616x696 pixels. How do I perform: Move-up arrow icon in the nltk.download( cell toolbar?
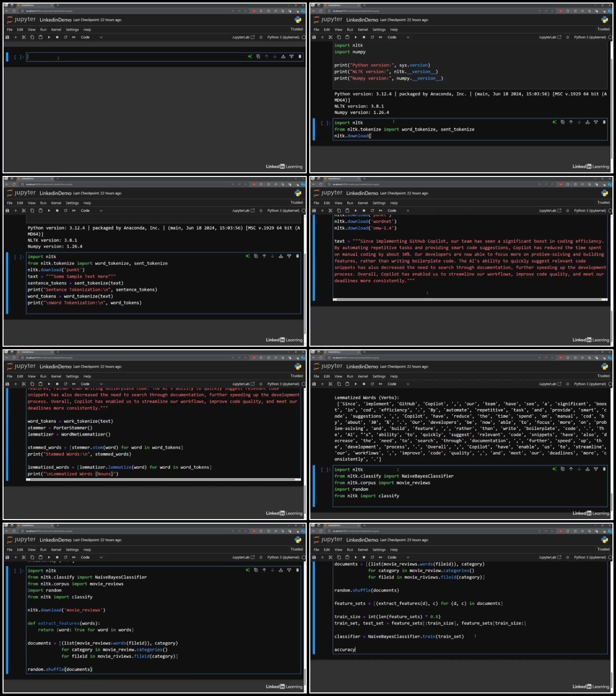[x=571, y=122]
